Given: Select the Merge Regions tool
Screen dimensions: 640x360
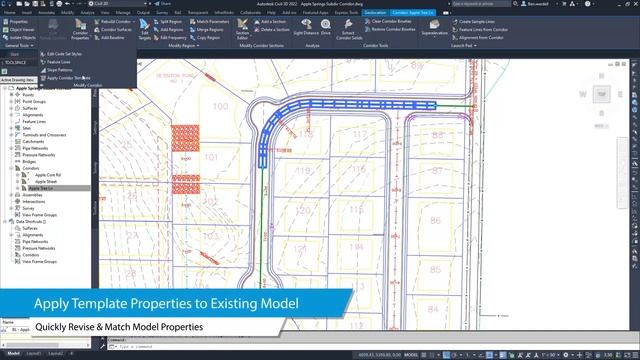Looking at the screenshot, I should tap(207, 30).
